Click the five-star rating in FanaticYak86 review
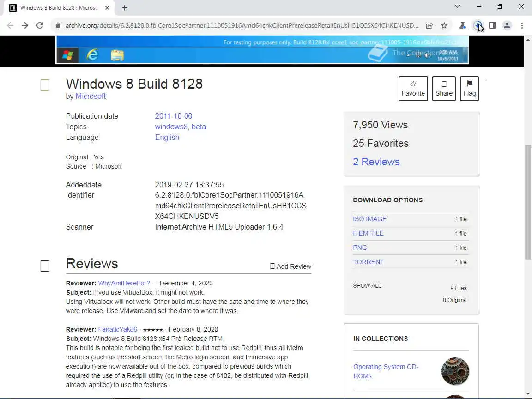Screen dimensions: 532x399 (153, 329)
